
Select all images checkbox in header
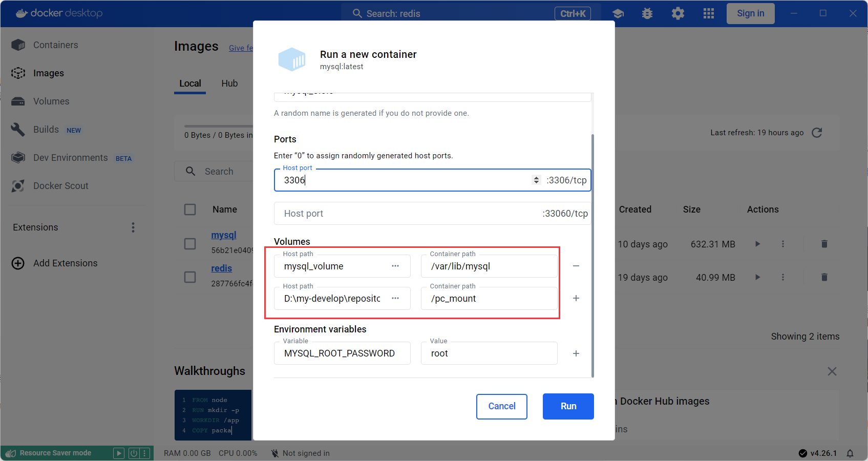(x=190, y=209)
